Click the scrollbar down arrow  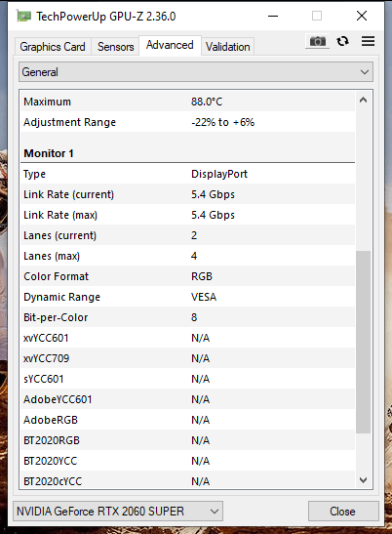pos(363,480)
